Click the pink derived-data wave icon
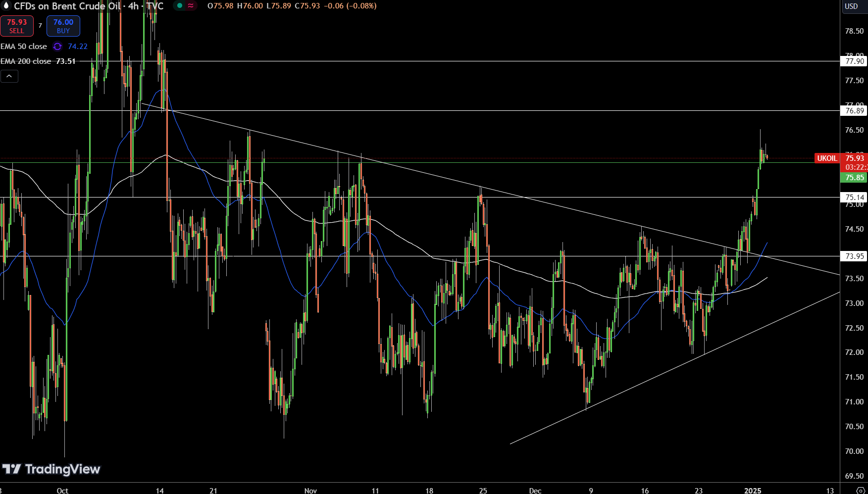 191,6
